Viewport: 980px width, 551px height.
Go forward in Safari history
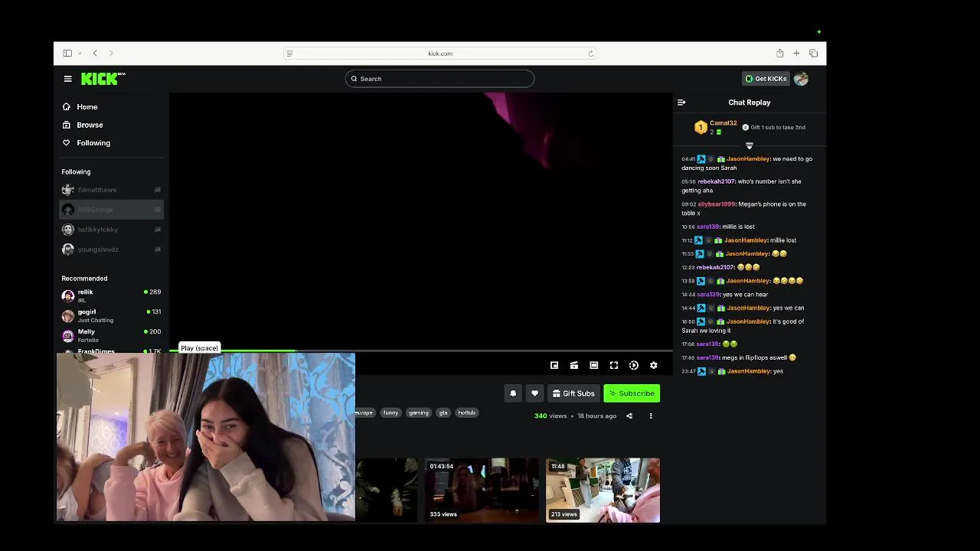[111, 54]
